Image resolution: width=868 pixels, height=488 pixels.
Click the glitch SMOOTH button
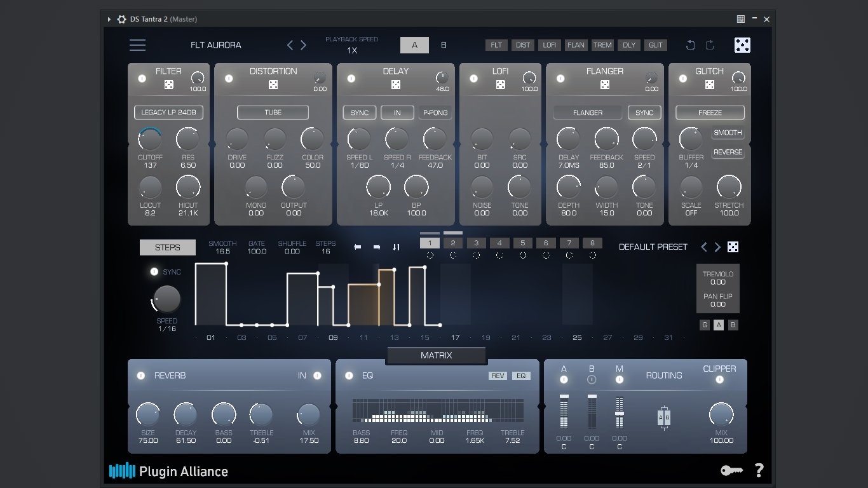tap(728, 133)
